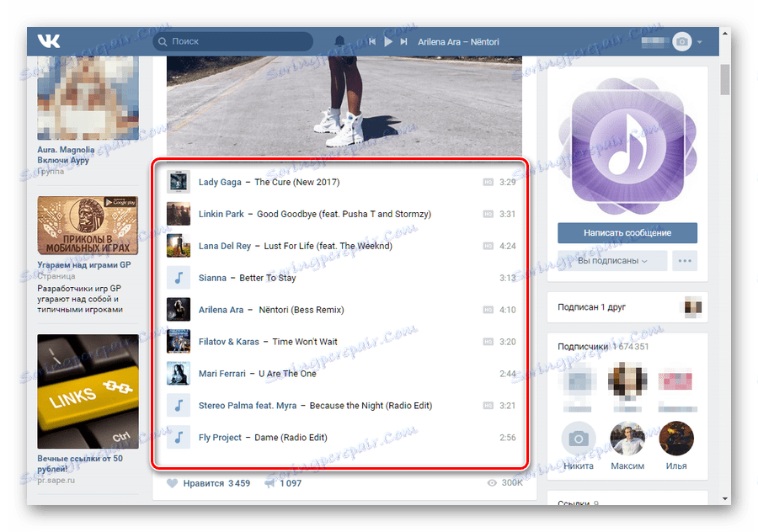Play the Fly Project track note icon

179,437
